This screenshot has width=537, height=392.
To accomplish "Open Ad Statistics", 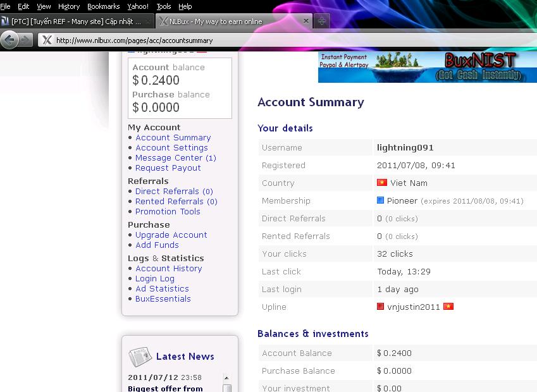I will pos(163,288).
